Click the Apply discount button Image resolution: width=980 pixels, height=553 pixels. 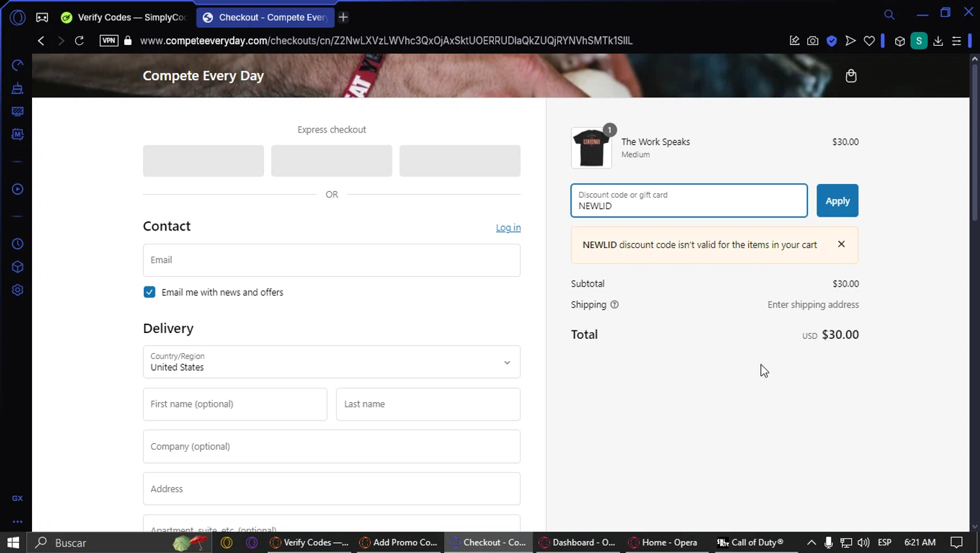pyautogui.click(x=837, y=200)
